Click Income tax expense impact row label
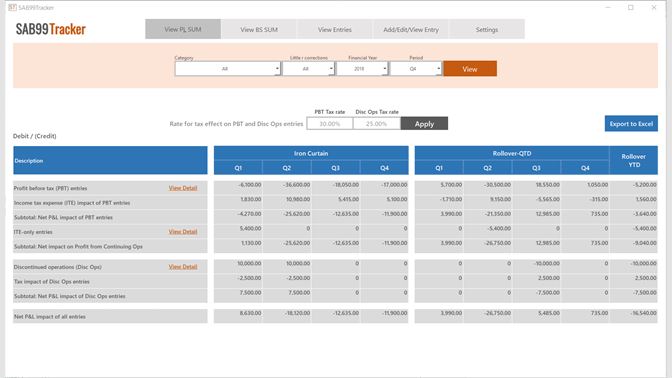The image size is (672, 378). click(x=72, y=203)
